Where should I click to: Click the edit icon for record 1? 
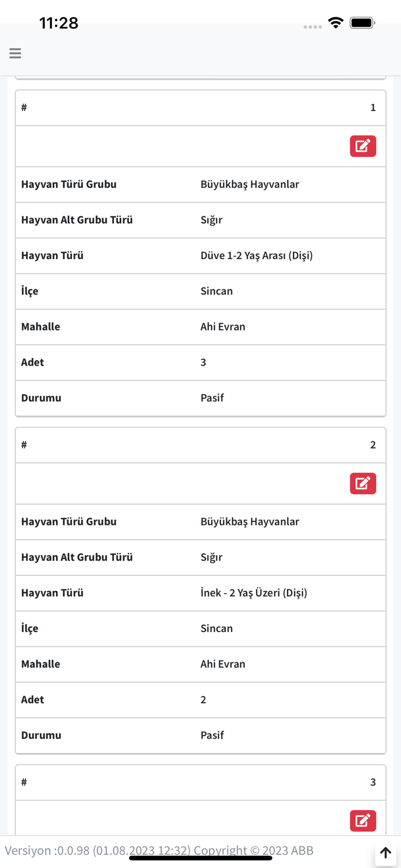[363, 146]
